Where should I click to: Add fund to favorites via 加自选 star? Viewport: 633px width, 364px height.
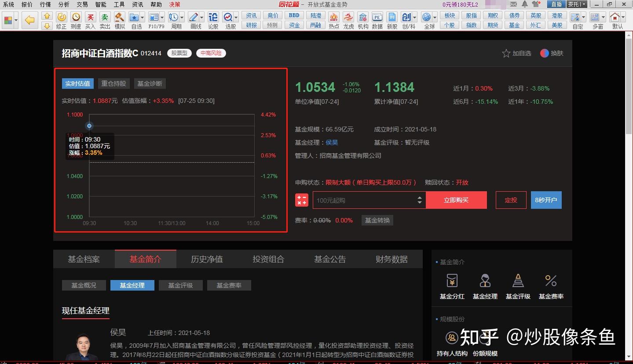(x=516, y=53)
